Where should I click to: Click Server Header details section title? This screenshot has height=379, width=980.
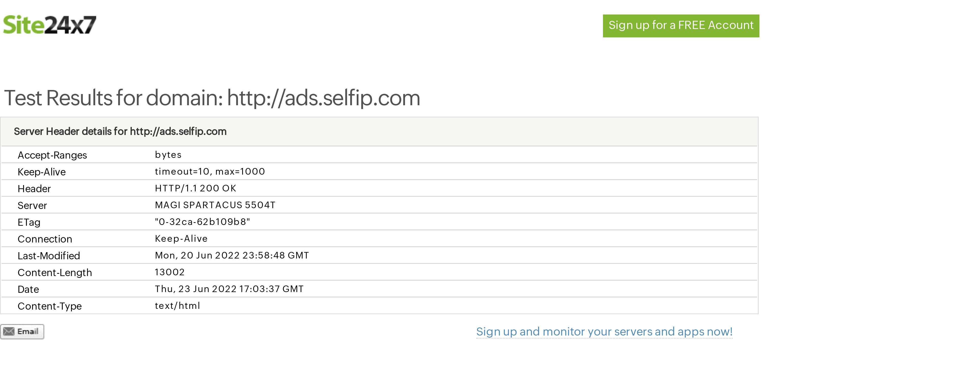(120, 131)
